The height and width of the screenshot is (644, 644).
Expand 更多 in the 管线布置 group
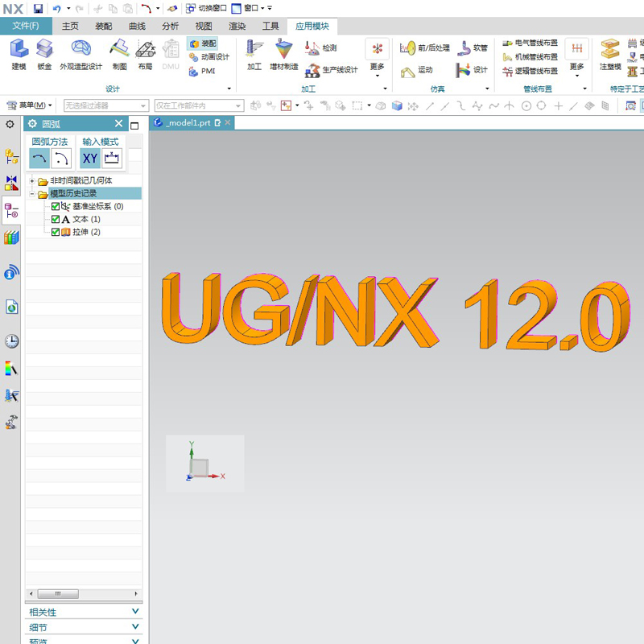click(576, 59)
